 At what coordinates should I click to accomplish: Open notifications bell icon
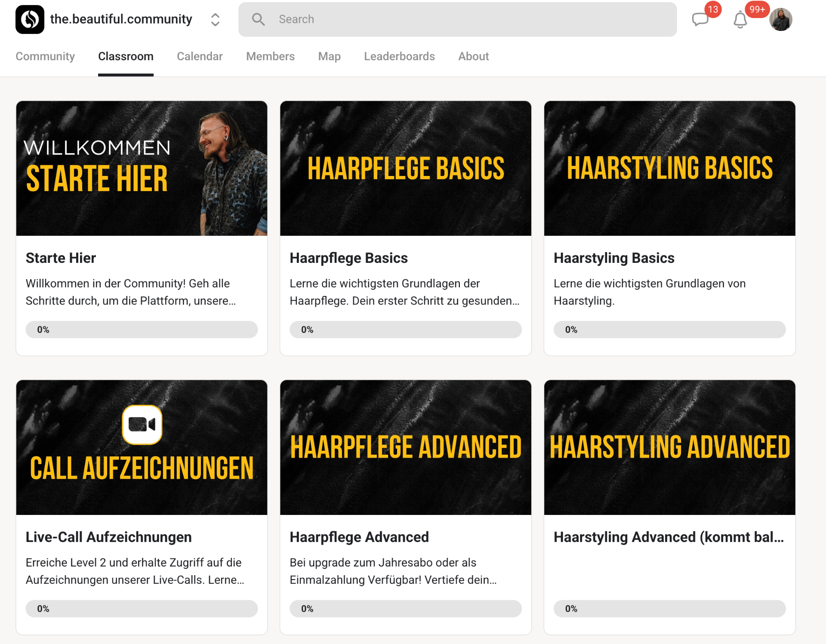740,20
